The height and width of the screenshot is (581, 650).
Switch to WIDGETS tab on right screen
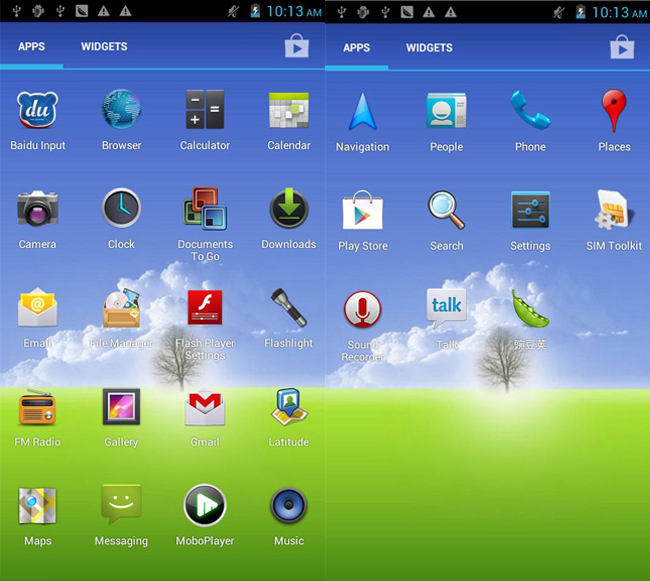(x=429, y=48)
